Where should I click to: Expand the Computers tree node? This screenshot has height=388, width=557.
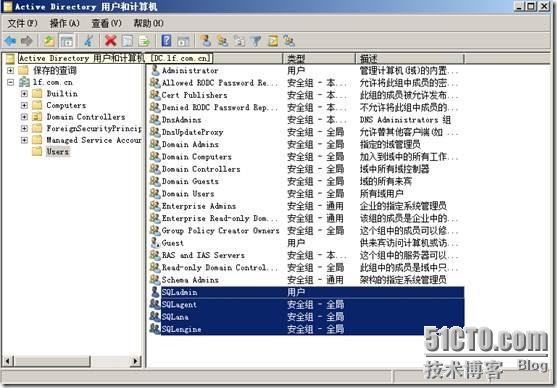pyautogui.click(x=24, y=105)
